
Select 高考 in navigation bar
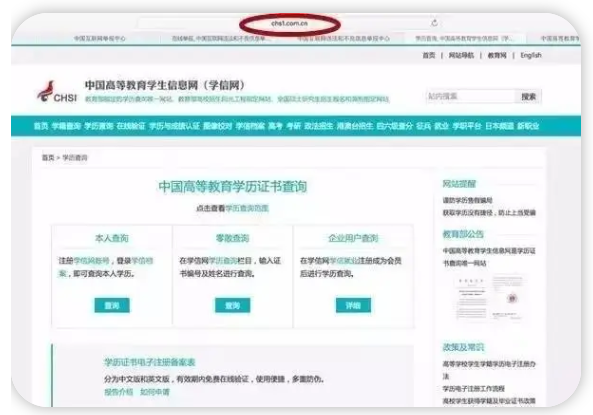pos(275,126)
